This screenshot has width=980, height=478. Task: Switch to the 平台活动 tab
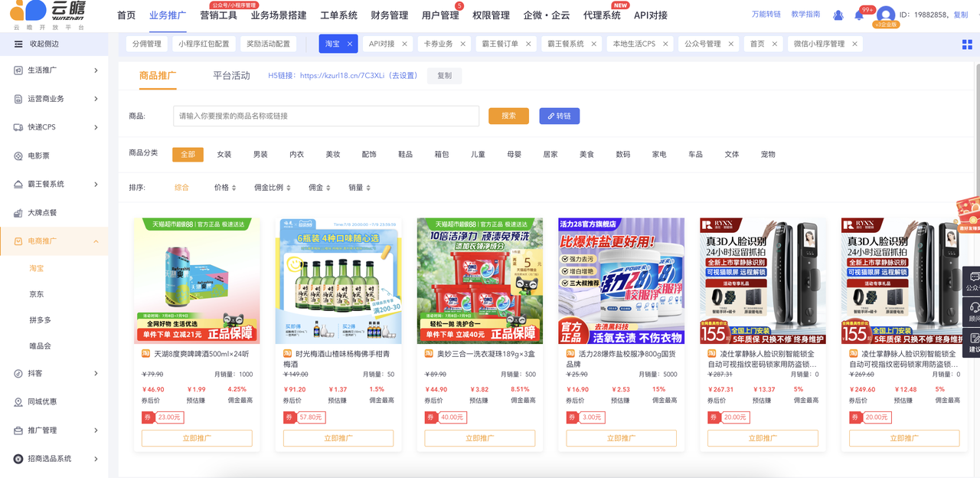231,76
